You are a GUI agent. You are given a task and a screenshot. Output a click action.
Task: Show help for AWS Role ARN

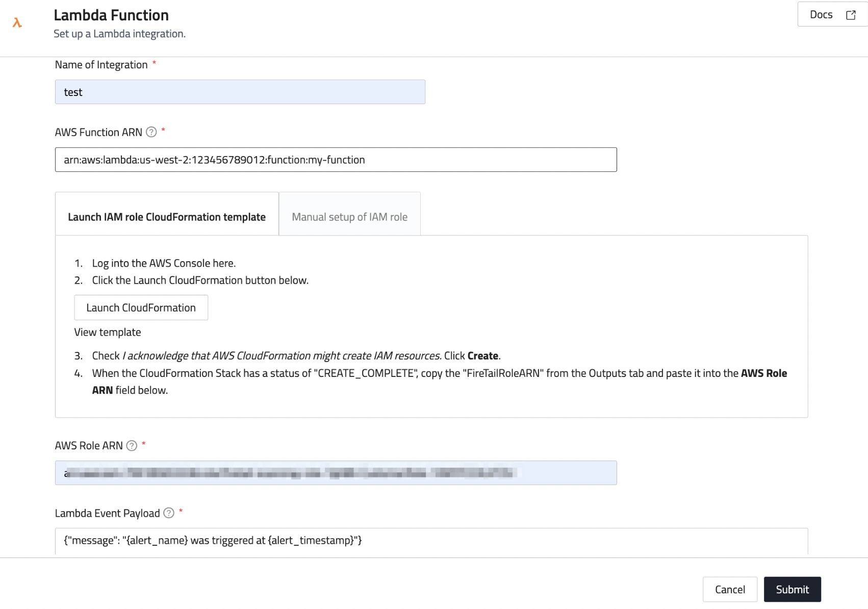(x=132, y=446)
